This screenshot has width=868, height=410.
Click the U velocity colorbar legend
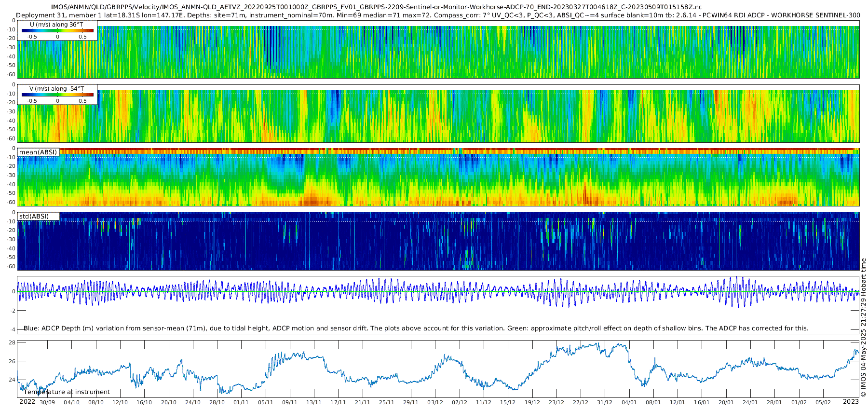[57, 31]
